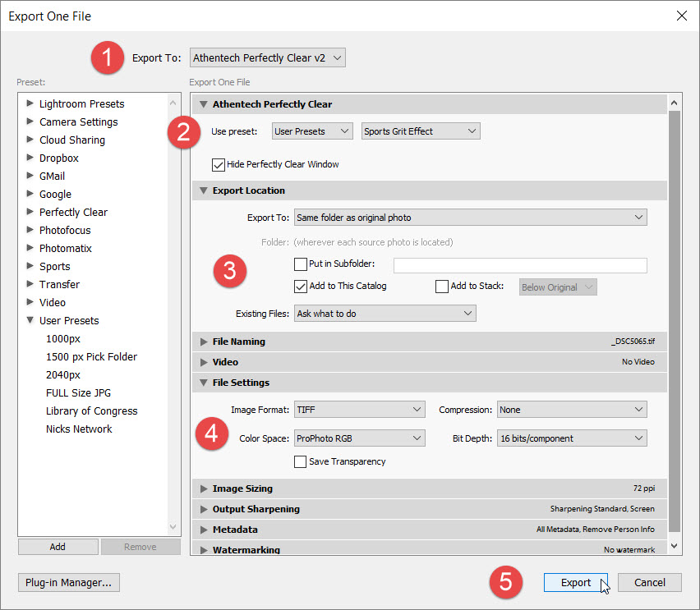Expand the Perfectly Clear preset folder

(x=30, y=212)
